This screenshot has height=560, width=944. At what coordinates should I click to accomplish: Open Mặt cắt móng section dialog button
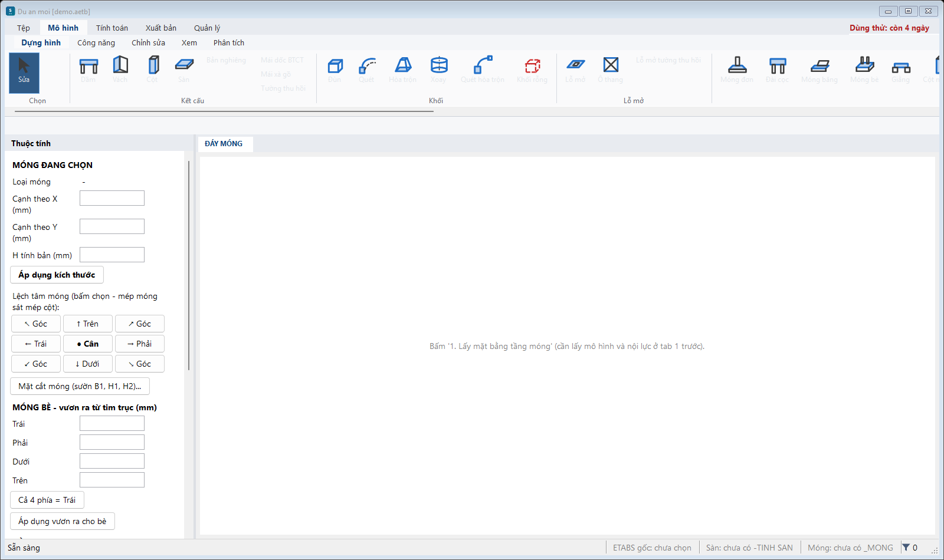(x=80, y=386)
